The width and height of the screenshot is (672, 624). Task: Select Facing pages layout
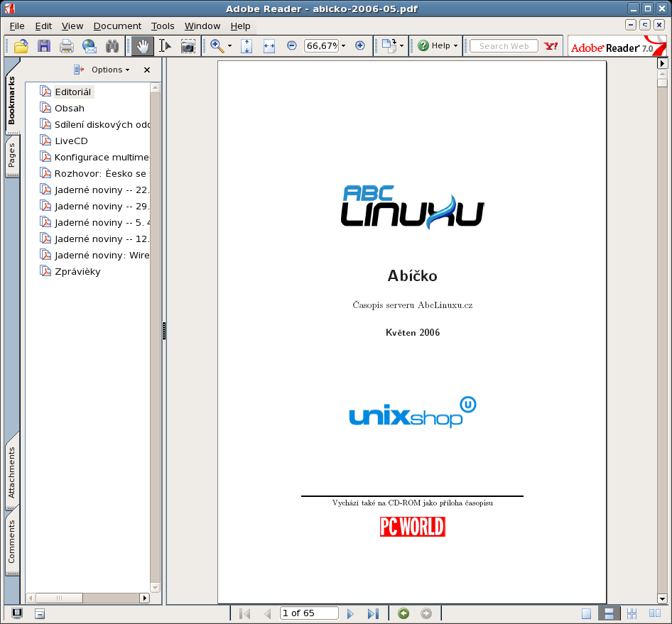pos(655,613)
